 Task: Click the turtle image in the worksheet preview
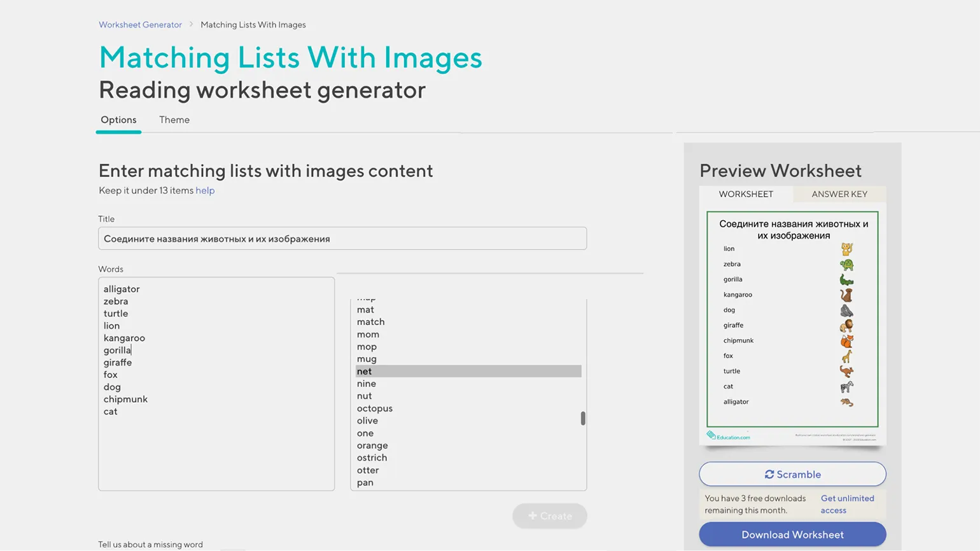pos(846,265)
